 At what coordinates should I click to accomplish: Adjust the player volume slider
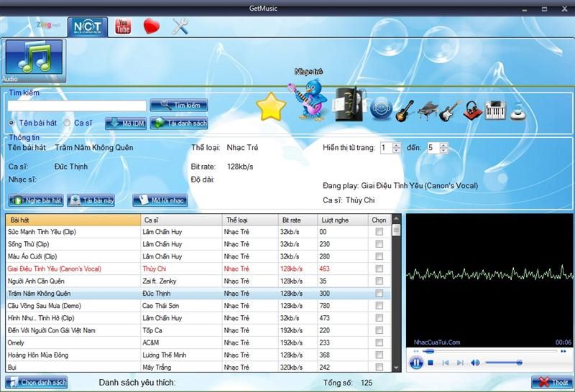click(x=503, y=363)
